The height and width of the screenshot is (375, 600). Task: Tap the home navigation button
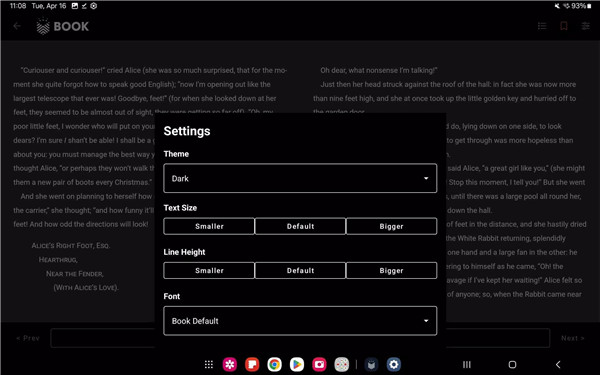512,364
